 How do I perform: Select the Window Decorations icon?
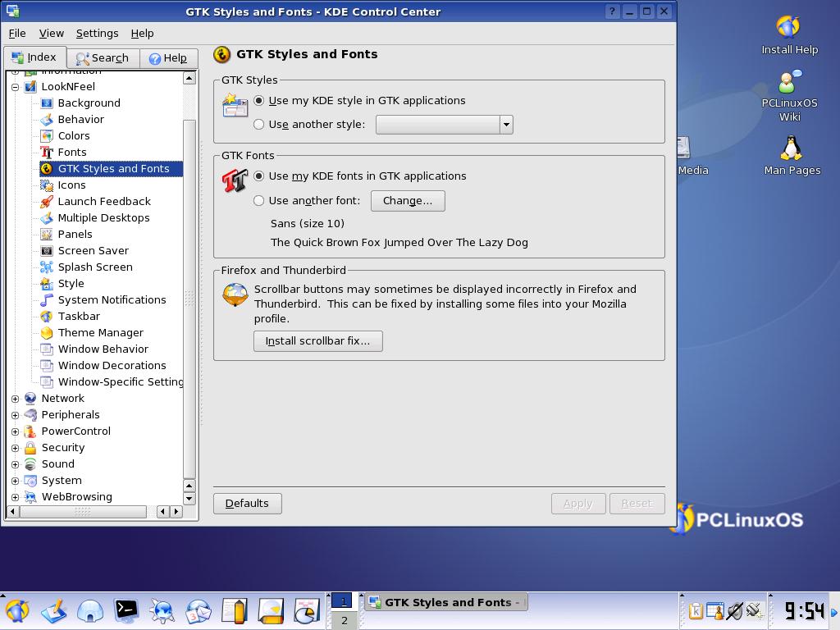47,365
